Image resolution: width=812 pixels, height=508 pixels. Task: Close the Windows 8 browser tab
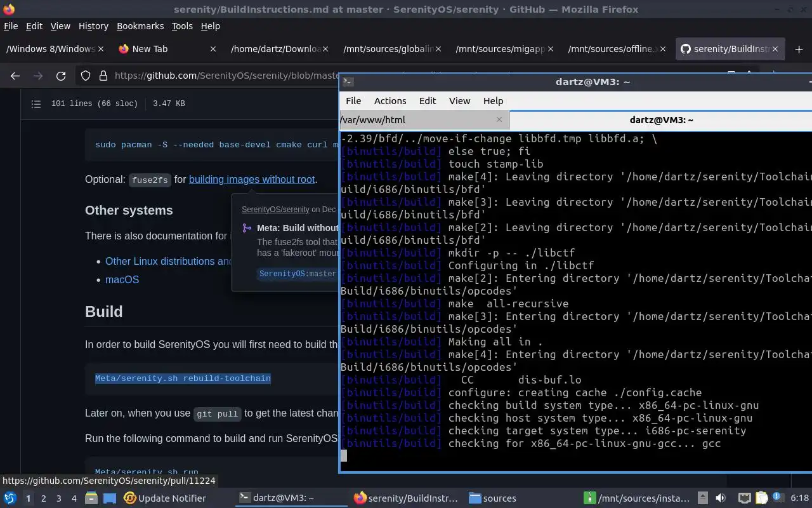pyautogui.click(x=101, y=49)
